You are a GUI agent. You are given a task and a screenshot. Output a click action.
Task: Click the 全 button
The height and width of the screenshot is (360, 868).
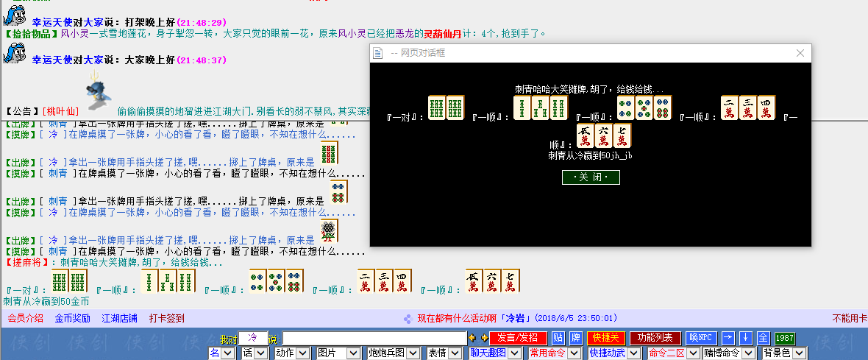click(x=763, y=338)
